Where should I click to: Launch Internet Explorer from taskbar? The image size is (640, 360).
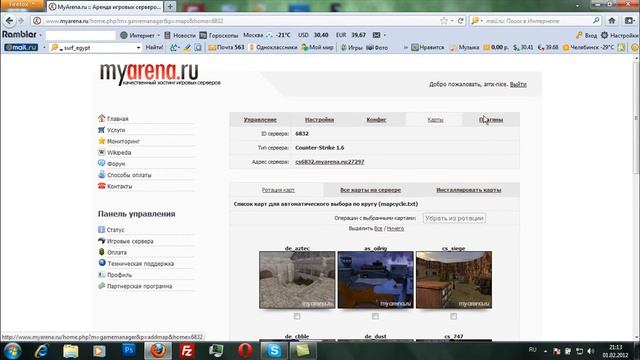[41, 351]
